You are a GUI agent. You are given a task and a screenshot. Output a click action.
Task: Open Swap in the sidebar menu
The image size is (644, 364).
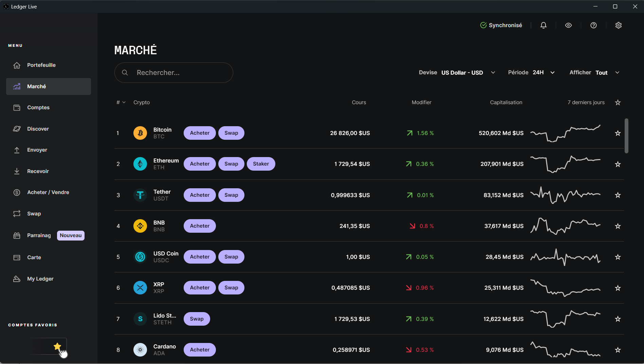(x=49, y=214)
